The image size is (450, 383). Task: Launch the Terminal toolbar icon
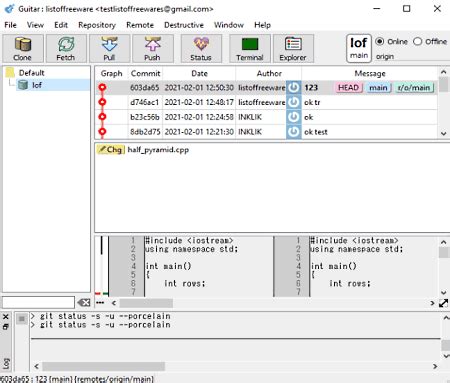point(250,48)
